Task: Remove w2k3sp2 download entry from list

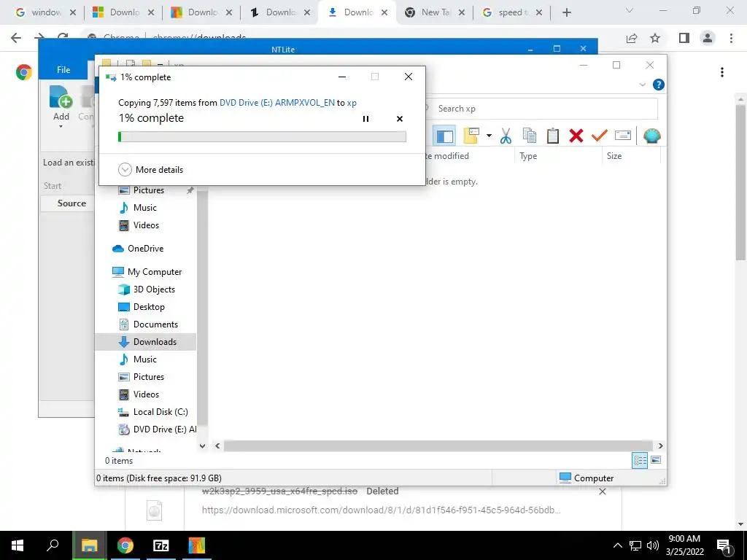Action: click(602, 491)
